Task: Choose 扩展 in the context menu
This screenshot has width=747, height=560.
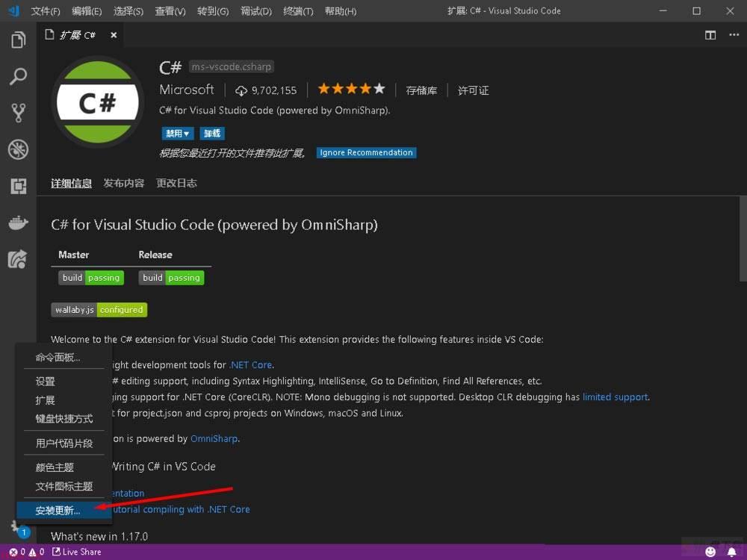Action: click(x=64, y=400)
